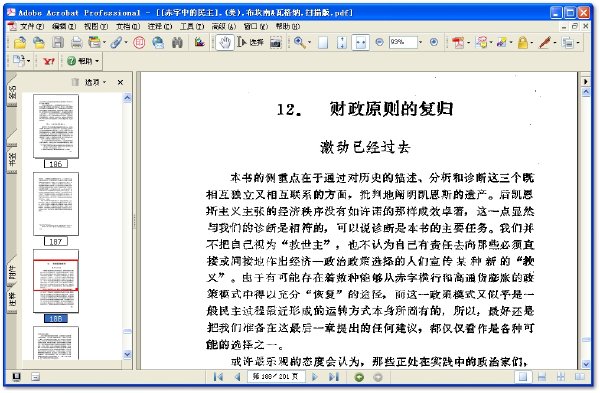The image size is (600, 393).
Task: Click the paperclip attach file icon
Action: pyautogui.click(x=116, y=42)
